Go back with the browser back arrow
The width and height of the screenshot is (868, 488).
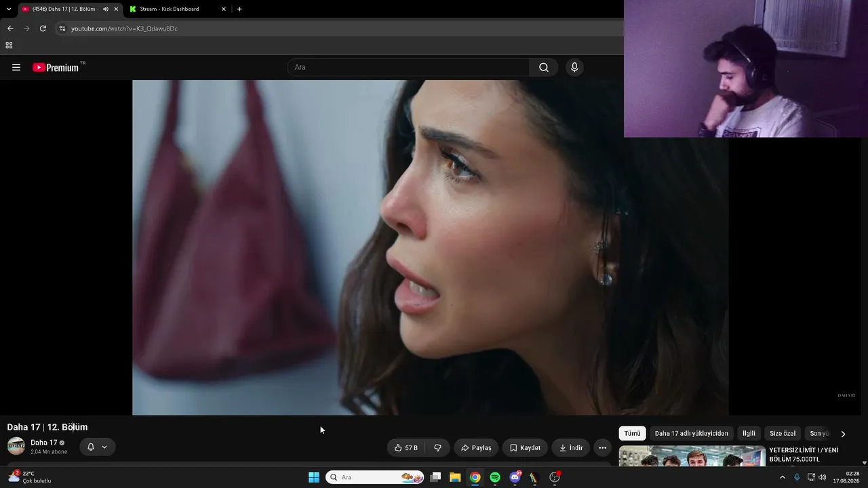click(10, 28)
